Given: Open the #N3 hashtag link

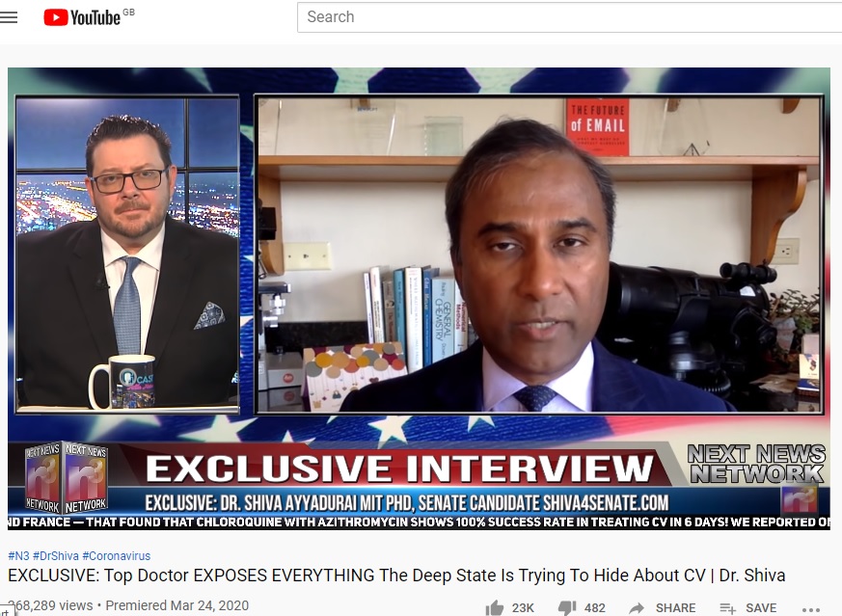Looking at the screenshot, I should tap(17, 556).
